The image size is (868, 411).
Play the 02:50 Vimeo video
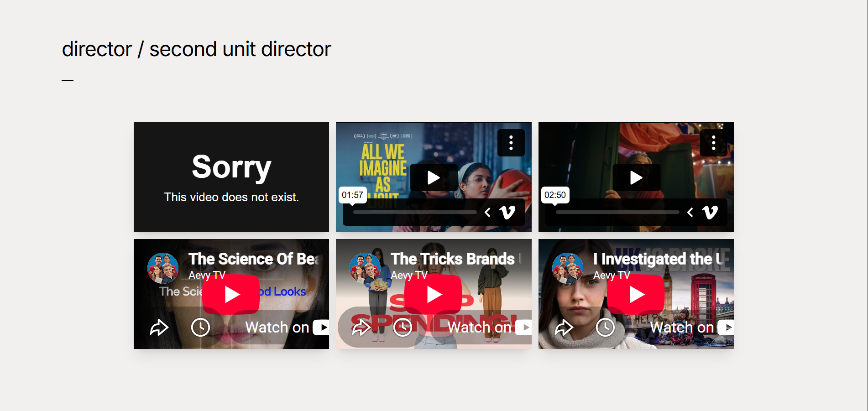click(636, 177)
